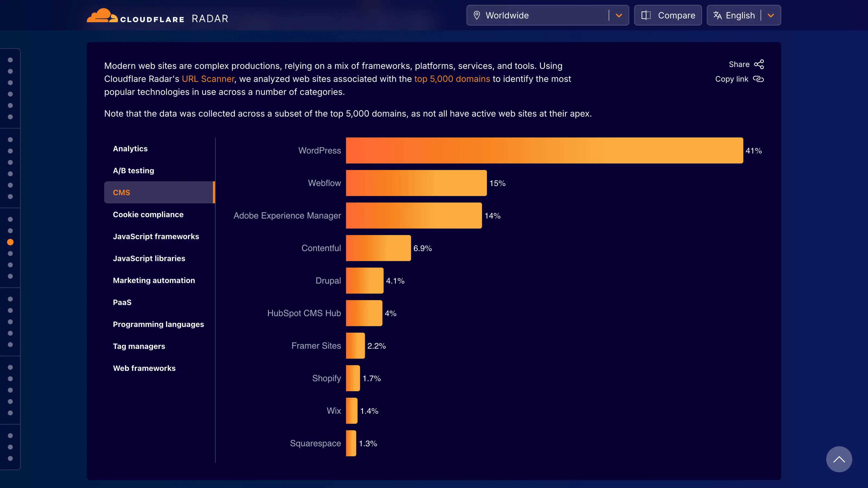Select the A/B testing category tab

pos(159,171)
